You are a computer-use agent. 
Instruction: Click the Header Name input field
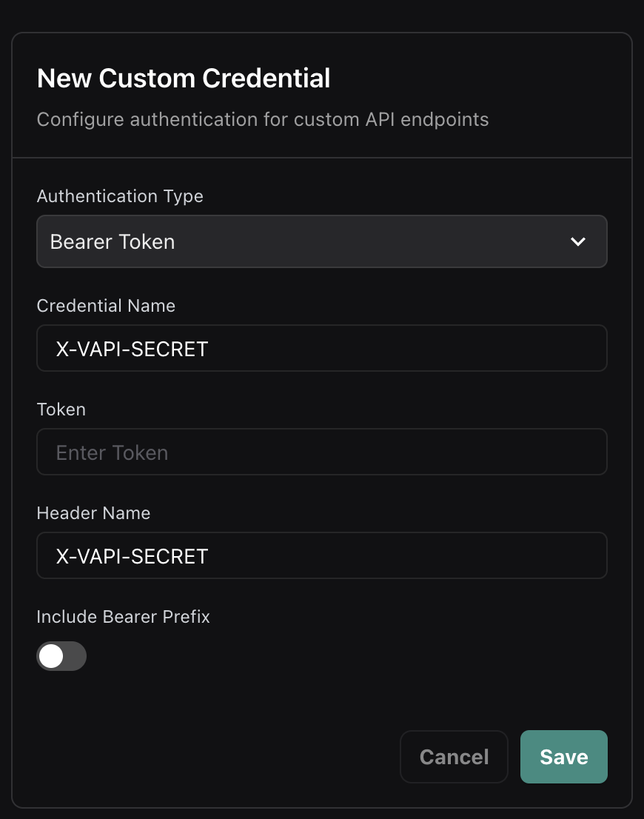pos(322,556)
